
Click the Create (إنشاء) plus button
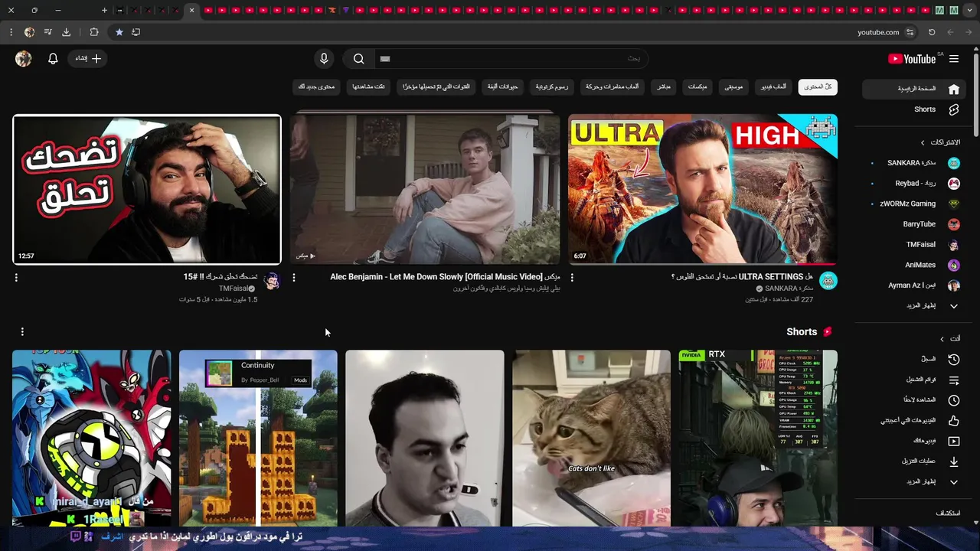click(x=88, y=59)
